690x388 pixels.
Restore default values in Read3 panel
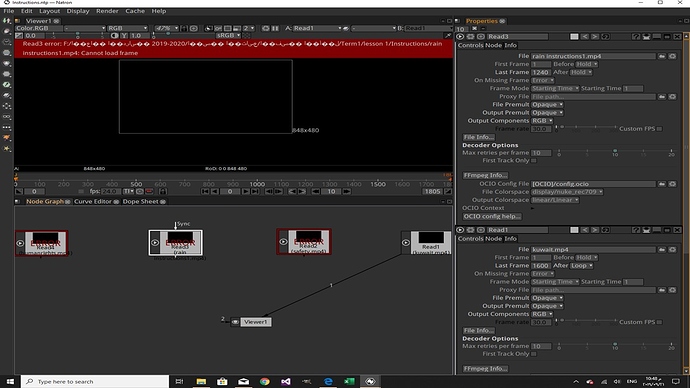606,37
